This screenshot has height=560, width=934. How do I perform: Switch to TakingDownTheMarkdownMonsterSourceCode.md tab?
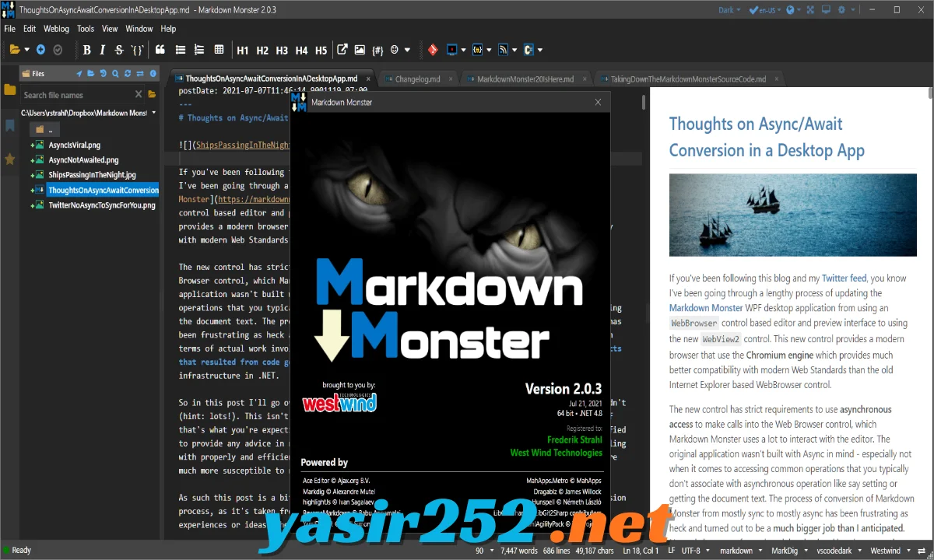(x=688, y=79)
